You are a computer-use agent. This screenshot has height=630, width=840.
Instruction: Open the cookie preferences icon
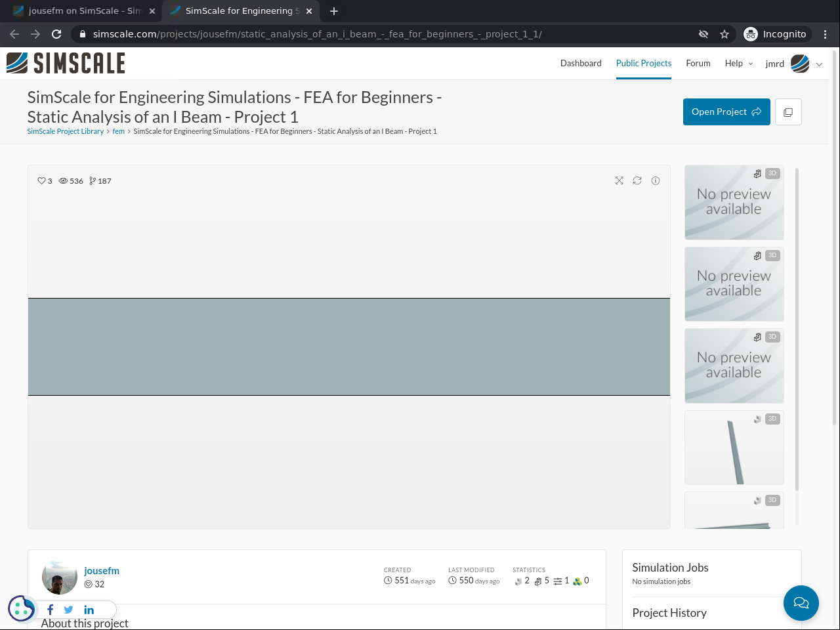click(21, 608)
